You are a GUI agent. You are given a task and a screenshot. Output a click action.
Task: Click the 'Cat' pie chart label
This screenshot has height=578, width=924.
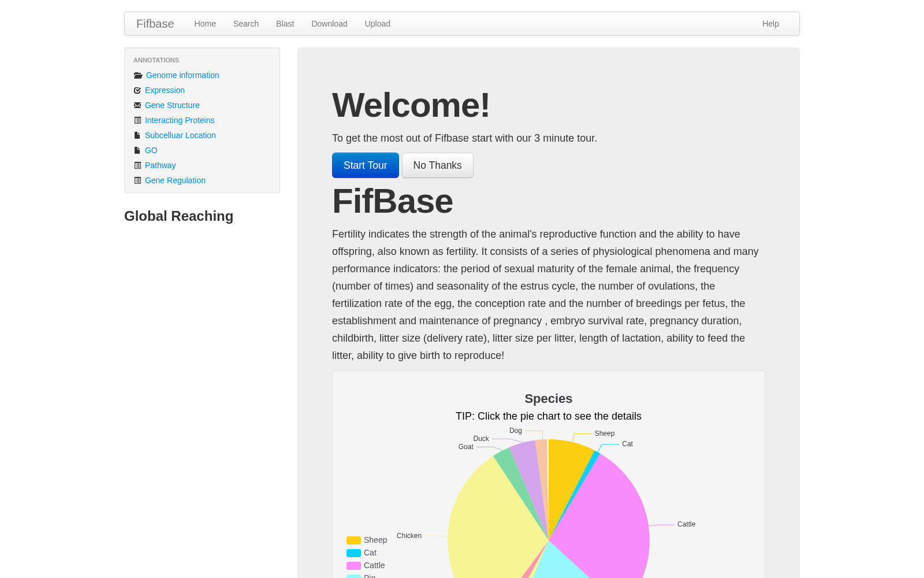click(627, 444)
